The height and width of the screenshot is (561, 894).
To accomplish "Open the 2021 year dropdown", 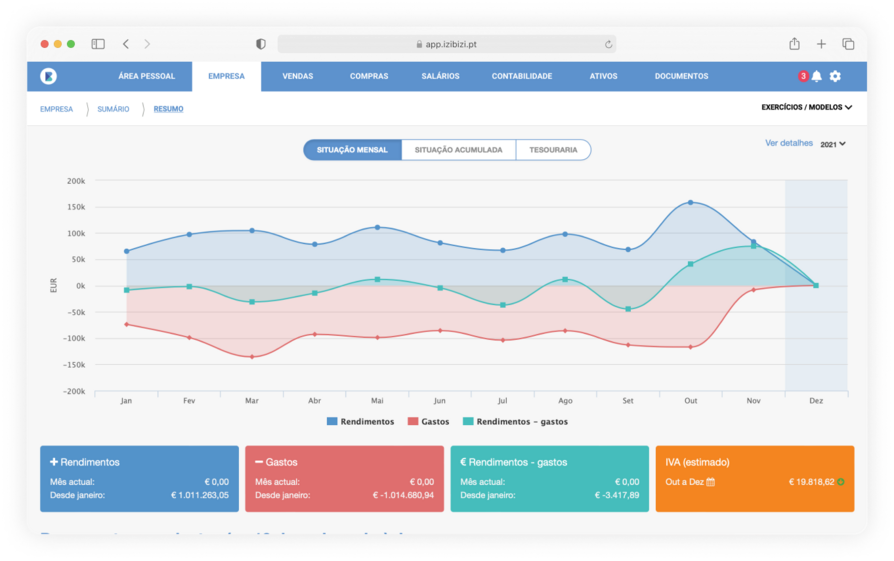I will coord(833,144).
